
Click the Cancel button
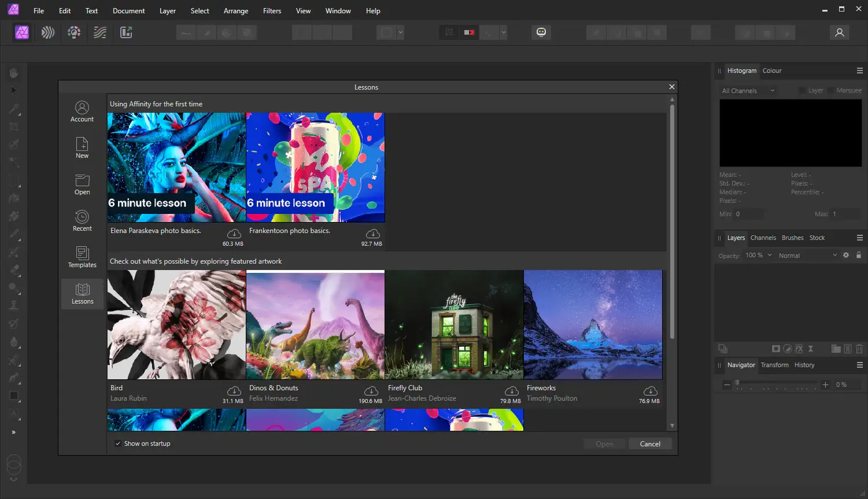(650, 444)
